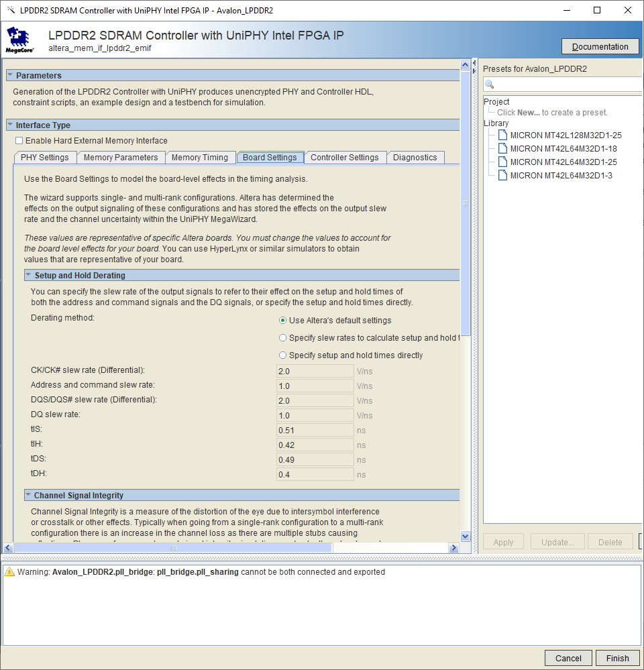Select the Board Settings tab

pyautogui.click(x=270, y=157)
